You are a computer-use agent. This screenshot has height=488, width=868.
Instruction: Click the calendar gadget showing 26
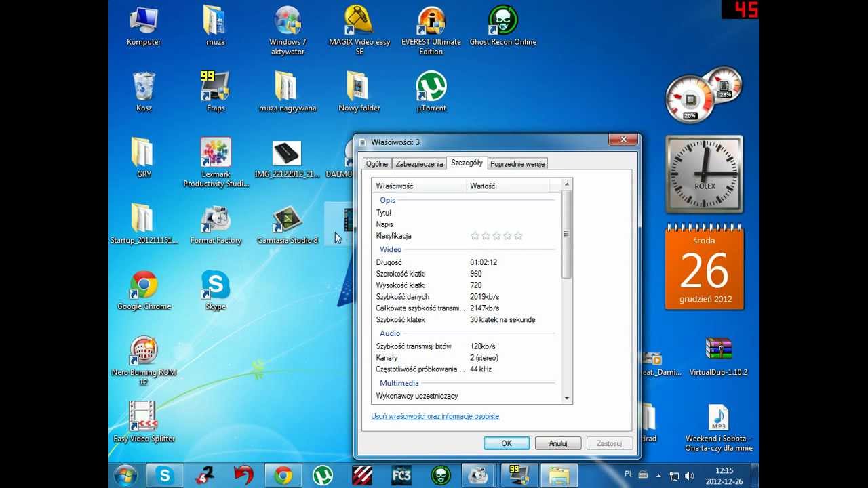point(704,267)
